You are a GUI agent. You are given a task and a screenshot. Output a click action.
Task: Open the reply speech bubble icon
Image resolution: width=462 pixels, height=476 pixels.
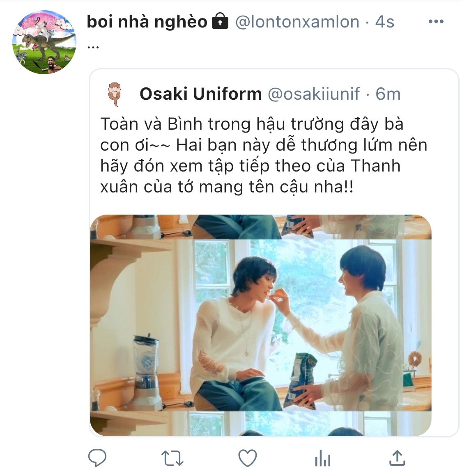pyautogui.click(x=97, y=458)
